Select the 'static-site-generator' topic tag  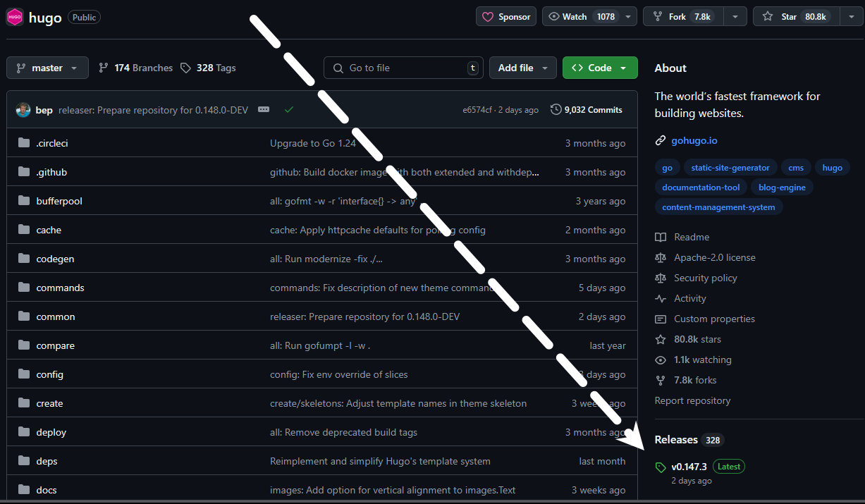pos(730,168)
